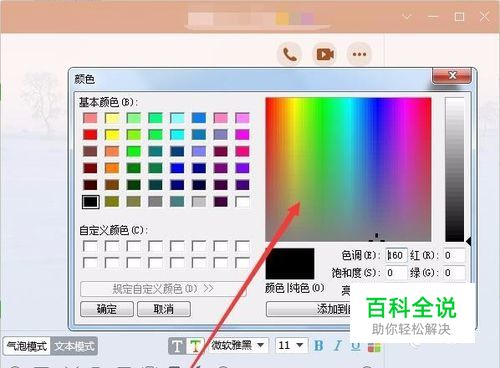Viewport: 500px width, 368px height.
Task: Minimize the chat window
Action: coord(433,16)
